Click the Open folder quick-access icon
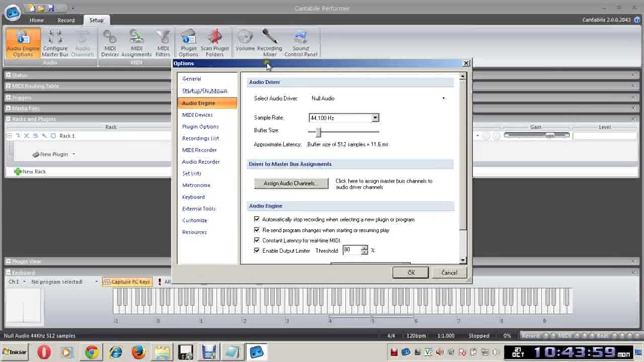 click(41, 8)
